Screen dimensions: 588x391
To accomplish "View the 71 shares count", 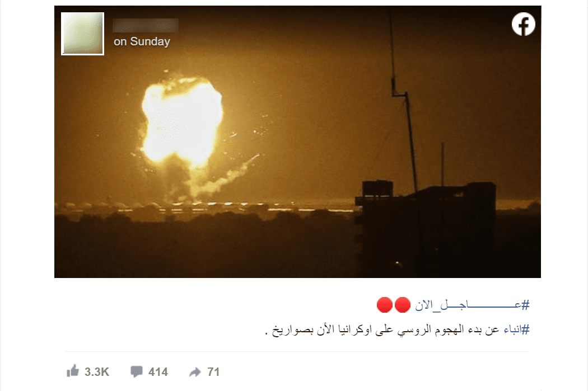I will tap(213, 372).
